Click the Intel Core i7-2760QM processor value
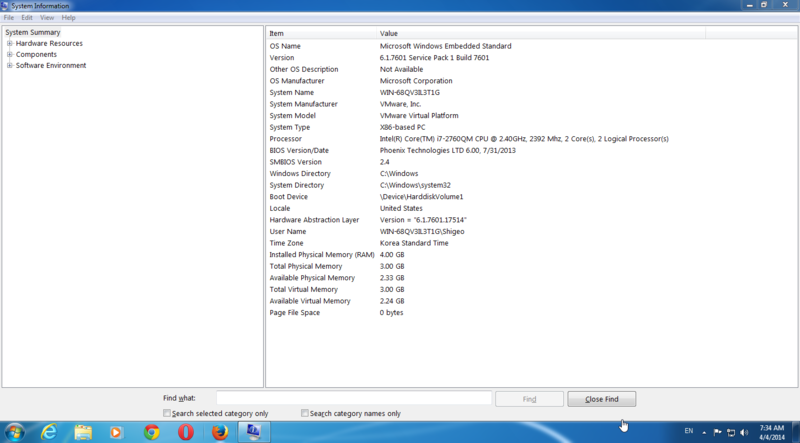 point(524,139)
